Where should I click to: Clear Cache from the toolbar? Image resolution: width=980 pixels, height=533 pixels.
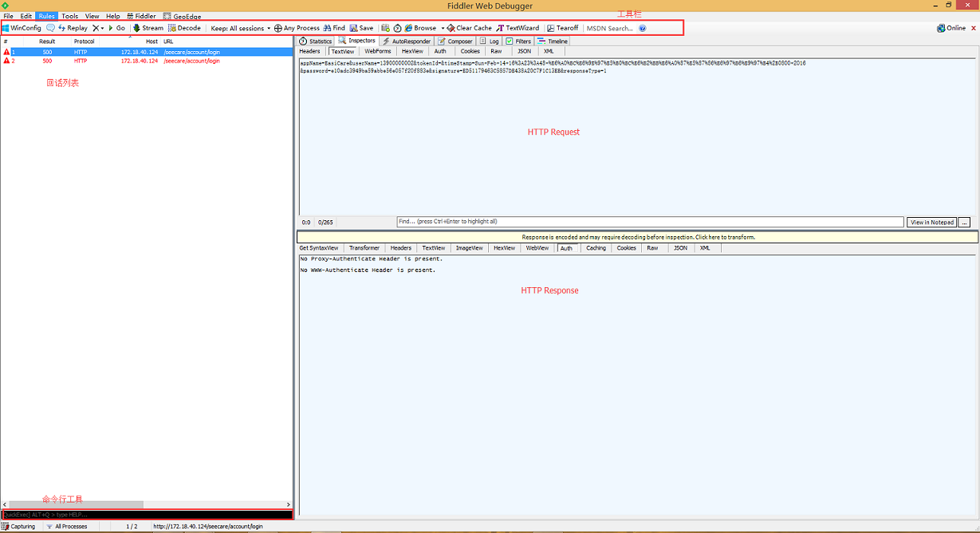tap(470, 28)
